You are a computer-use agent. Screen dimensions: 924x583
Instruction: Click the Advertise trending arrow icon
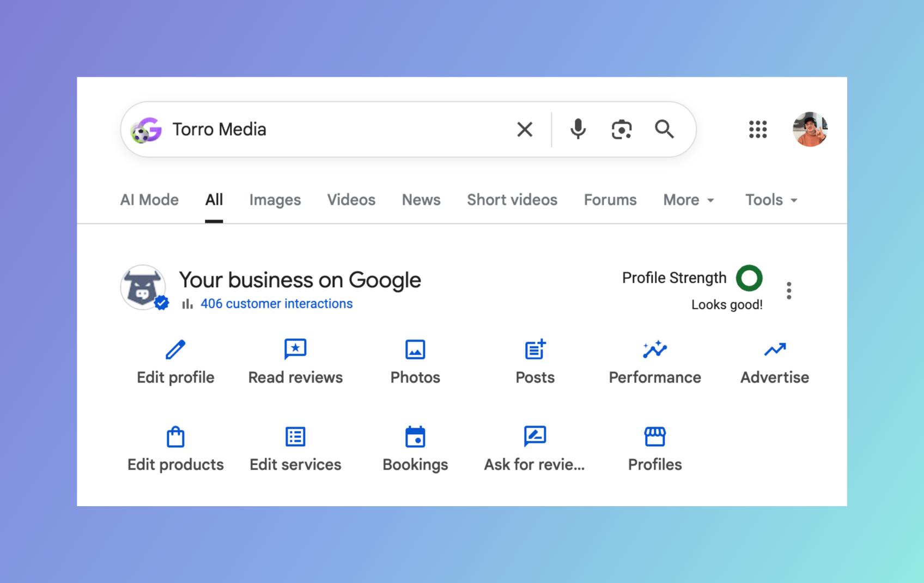(775, 349)
